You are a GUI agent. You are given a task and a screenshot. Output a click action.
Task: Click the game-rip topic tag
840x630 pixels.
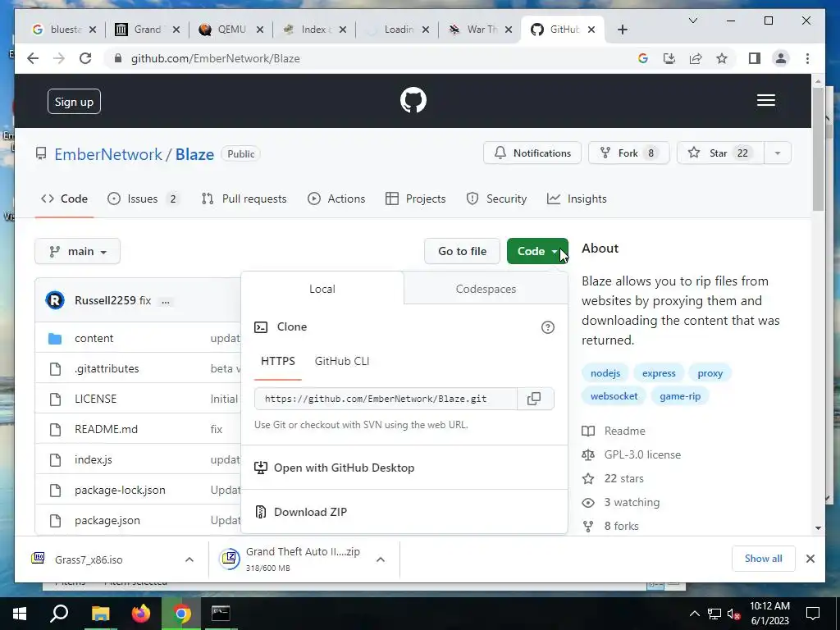click(680, 396)
